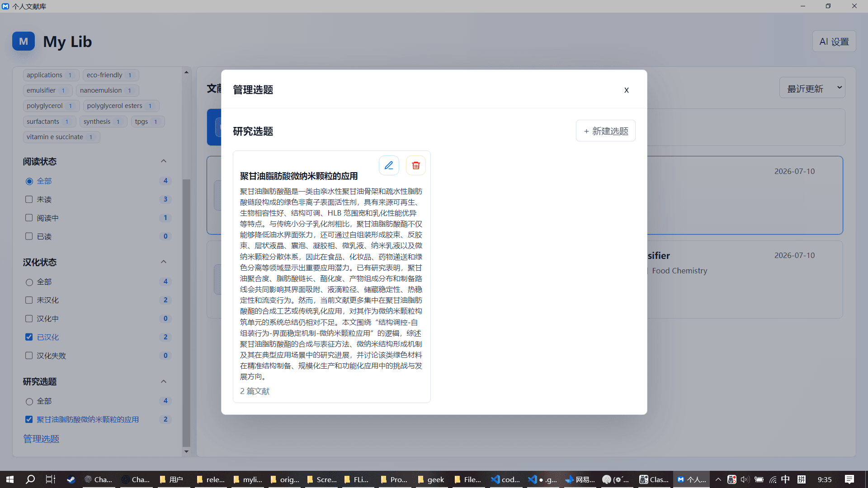Viewport: 868px width, 488px height.
Task: Select the applications tag
Action: (51, 75)
